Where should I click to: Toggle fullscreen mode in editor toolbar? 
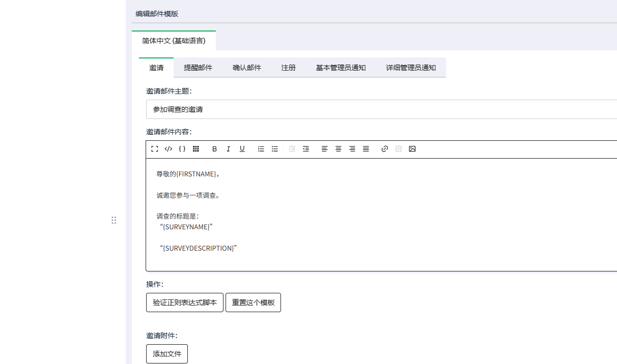coord(155,149)
